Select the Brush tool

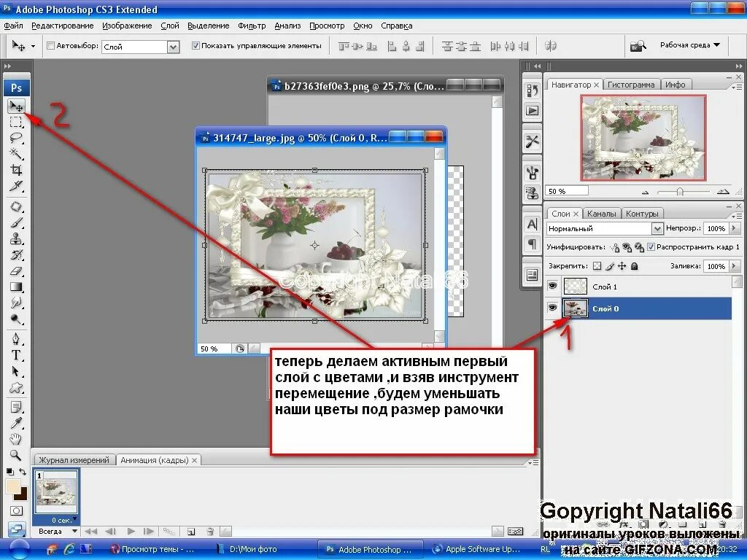tap(16, 222)
